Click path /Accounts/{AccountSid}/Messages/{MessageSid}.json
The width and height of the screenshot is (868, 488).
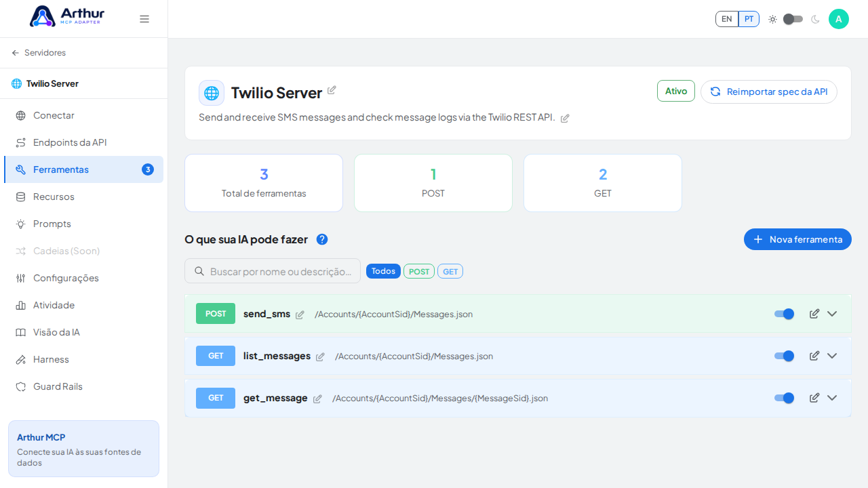click(440, 399)
